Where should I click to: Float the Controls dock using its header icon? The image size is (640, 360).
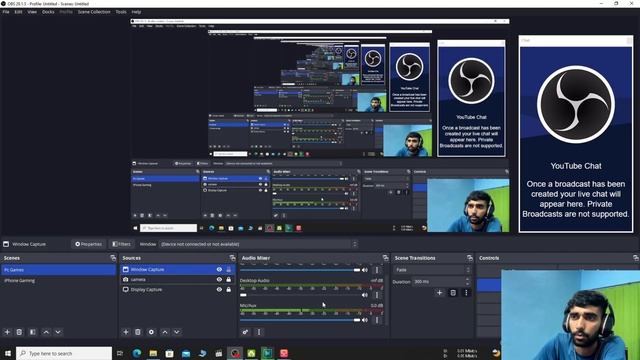tap(636, 258)
